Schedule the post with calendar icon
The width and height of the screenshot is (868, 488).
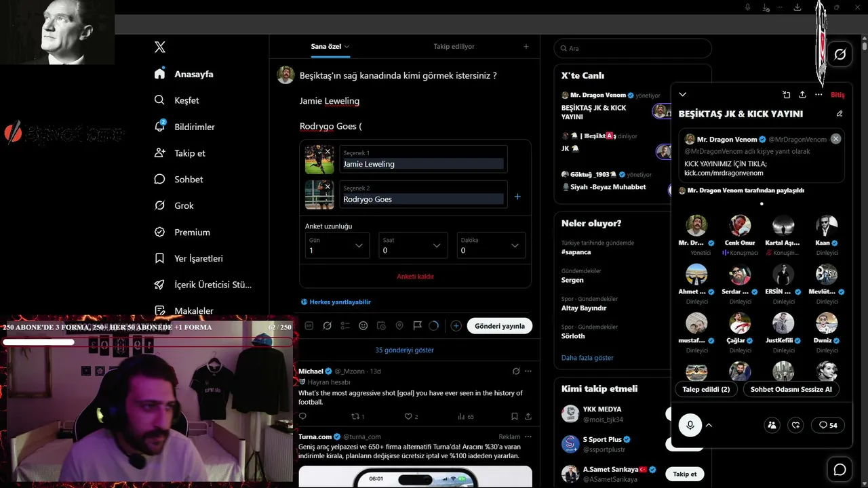381,326
